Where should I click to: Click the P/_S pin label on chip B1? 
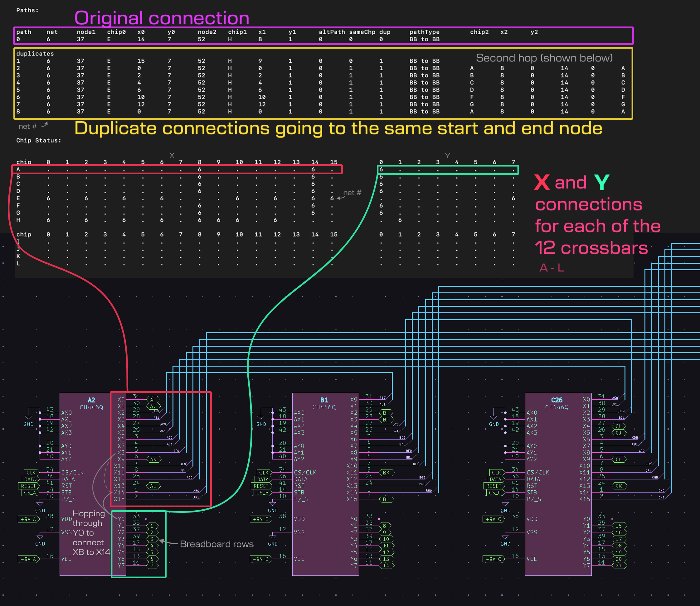point(301,499)
